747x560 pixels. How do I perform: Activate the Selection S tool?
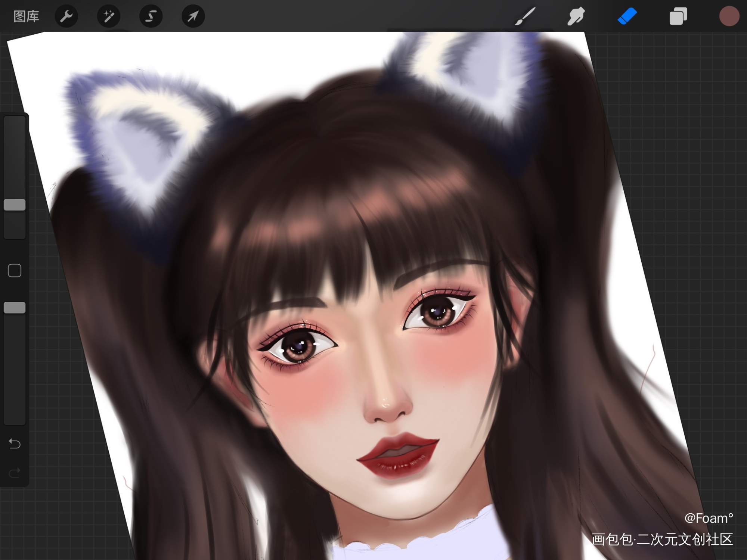pos(151,16)
